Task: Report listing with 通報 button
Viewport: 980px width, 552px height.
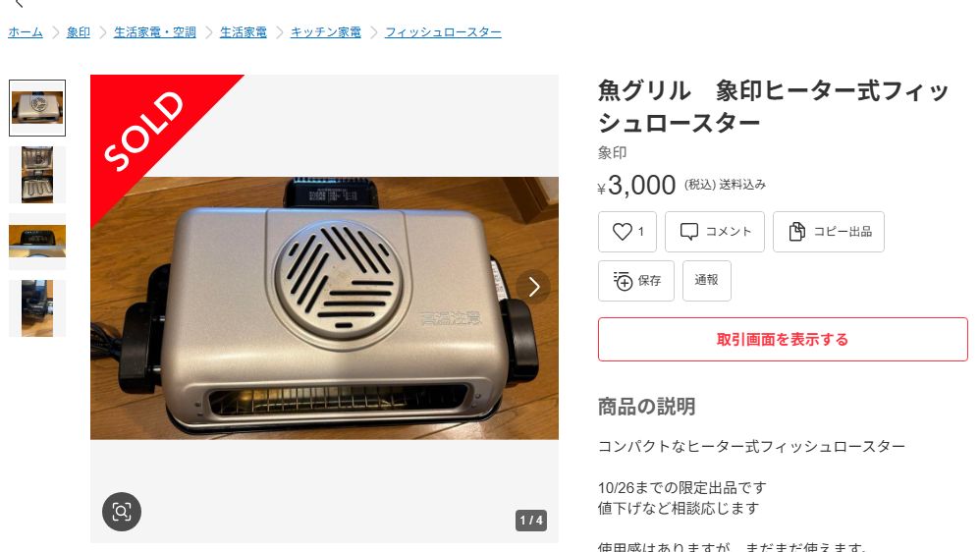Action: (706, 281)
